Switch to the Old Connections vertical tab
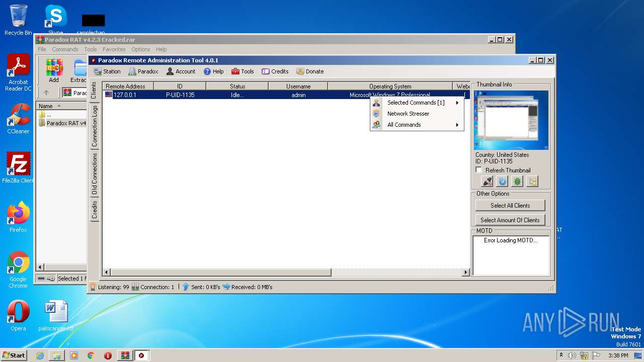The height and width of the screenshot is (362, 644). [x=94, y=173]
